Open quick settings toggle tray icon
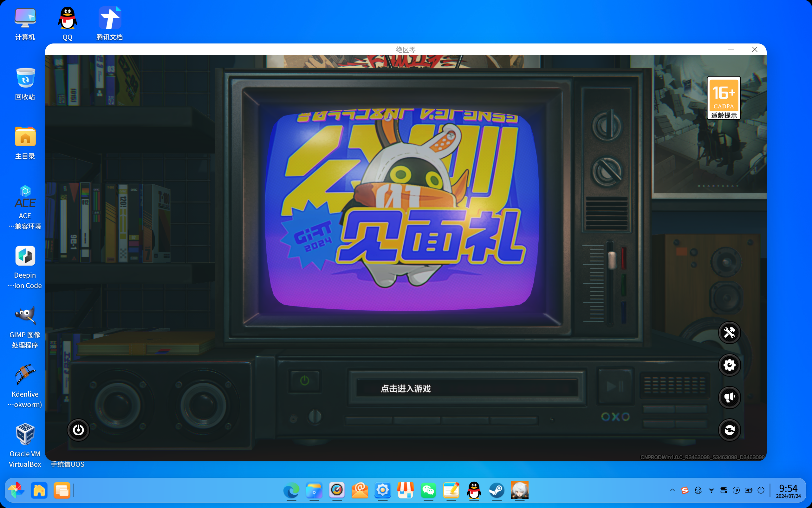 724,490
